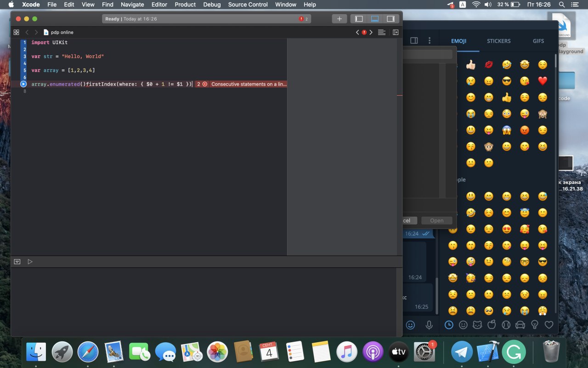Screen dimensions: 588x368
Task: Pick the kiss lips emoji
Action: 489,64
